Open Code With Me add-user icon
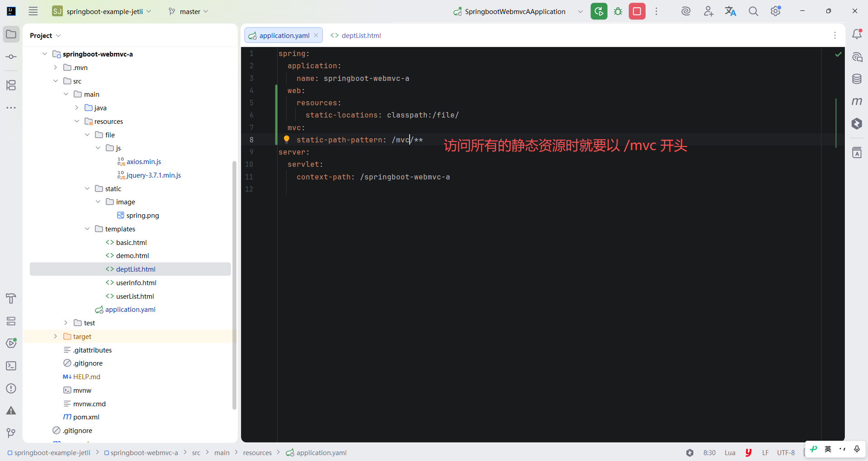The width and height of the screenshot is (868, 461). point(708,11)
